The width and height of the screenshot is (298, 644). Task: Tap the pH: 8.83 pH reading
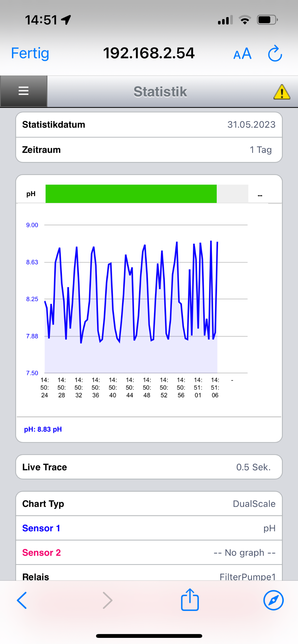click(43, 429)
